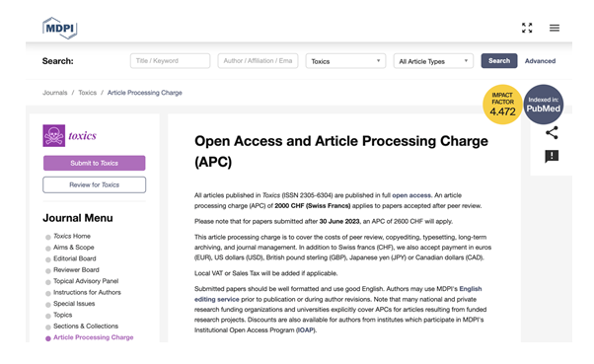594x364 pixels.
Task: Go to Journals breadcrumb
Action: point(55,93)
